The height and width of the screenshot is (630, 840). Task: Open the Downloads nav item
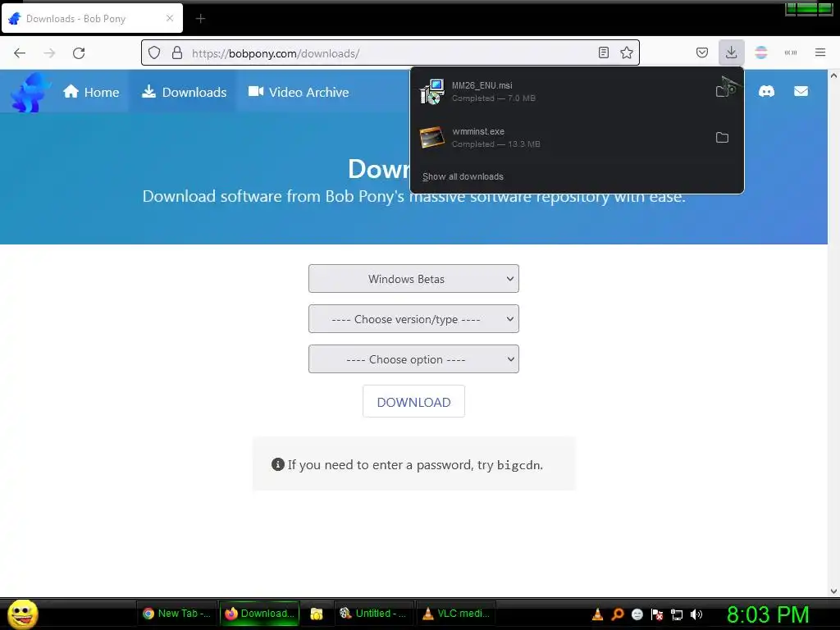click(x=184, y=92)
